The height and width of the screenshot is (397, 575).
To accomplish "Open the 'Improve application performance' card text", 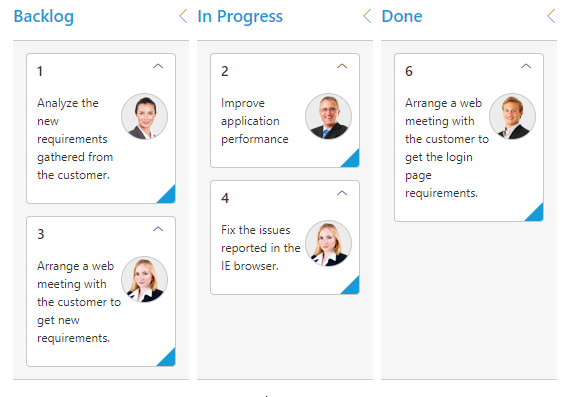I will click(255, 121).
